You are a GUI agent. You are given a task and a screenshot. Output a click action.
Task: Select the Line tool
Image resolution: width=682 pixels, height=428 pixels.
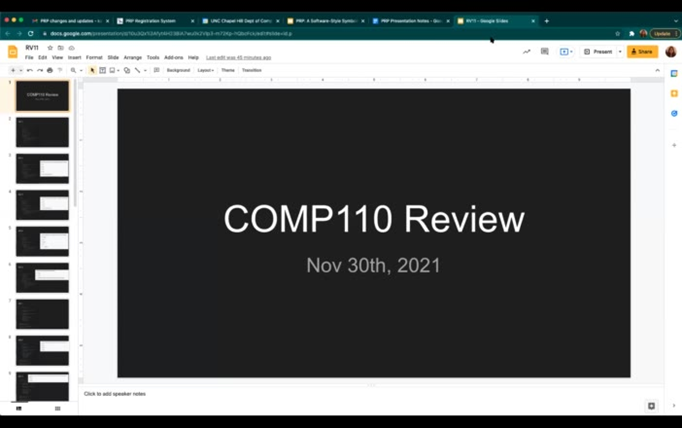click(x=137, y=70)
